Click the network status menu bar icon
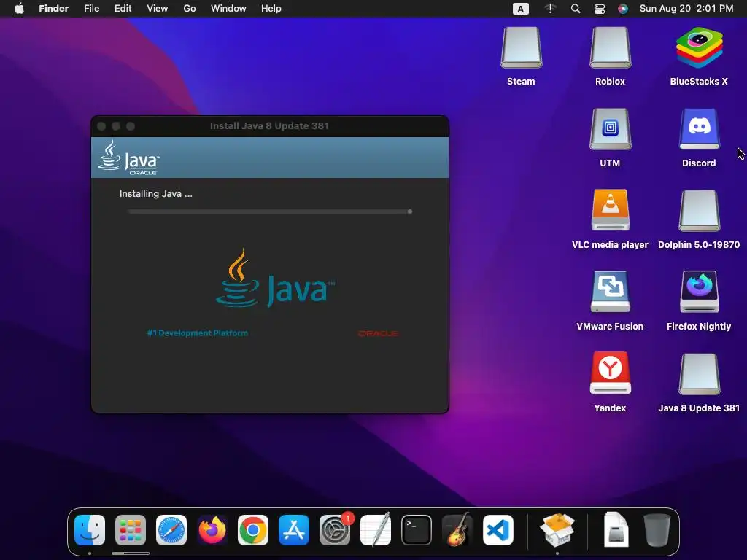 tap(550, 9)
